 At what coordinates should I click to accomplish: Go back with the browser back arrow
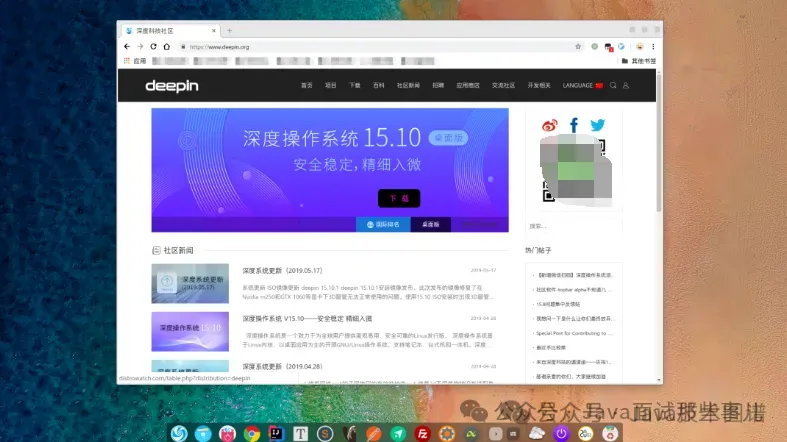pos(127,47)
